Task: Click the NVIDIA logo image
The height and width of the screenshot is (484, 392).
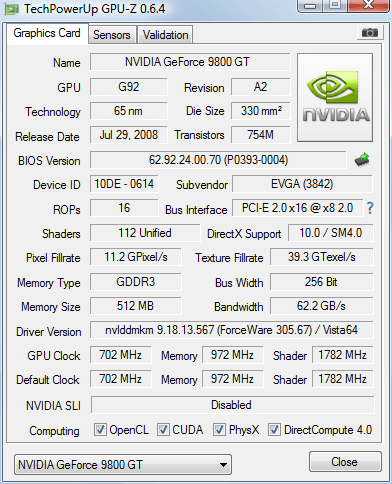Action: [335, 97]
